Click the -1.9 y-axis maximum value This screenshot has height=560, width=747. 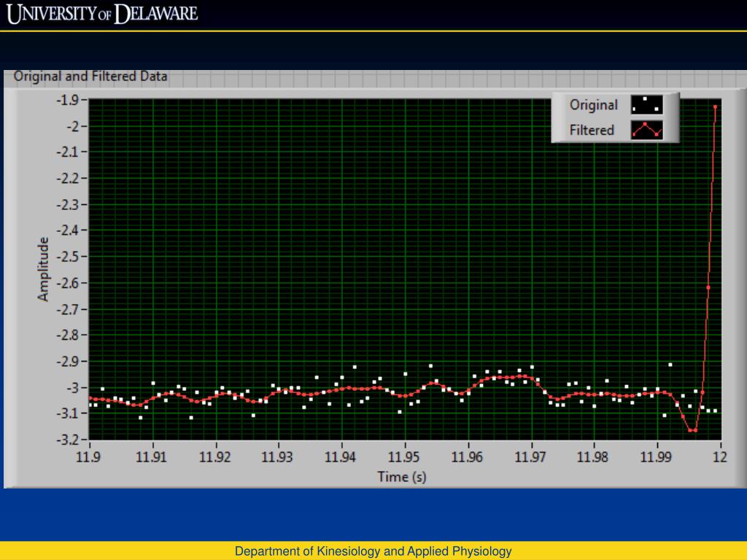click(71, 100)
